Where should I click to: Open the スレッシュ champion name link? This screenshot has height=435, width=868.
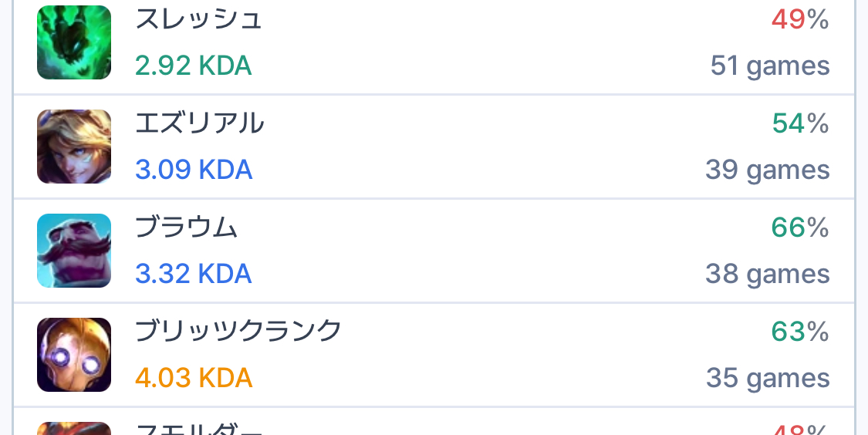tap(199, 19)
